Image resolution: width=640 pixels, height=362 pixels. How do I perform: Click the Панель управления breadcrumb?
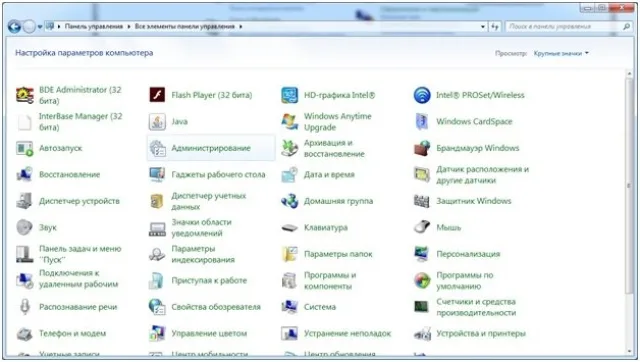tap(94, 27)
